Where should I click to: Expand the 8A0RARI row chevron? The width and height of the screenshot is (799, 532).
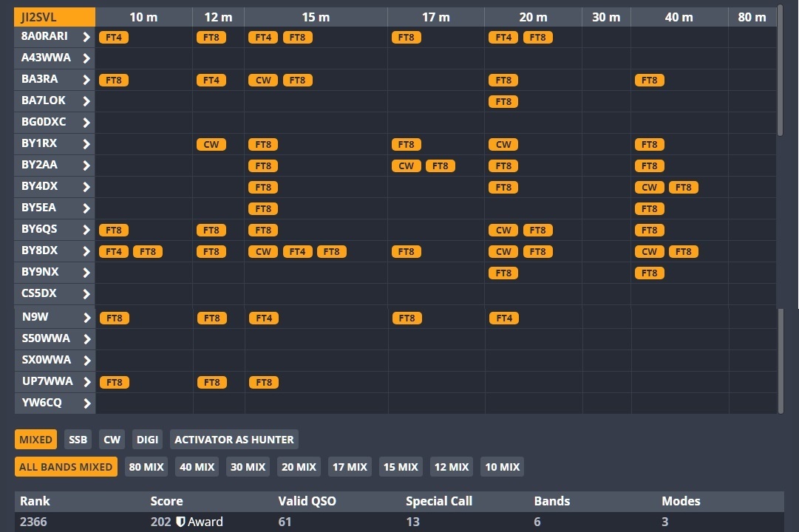pos(86,37)
